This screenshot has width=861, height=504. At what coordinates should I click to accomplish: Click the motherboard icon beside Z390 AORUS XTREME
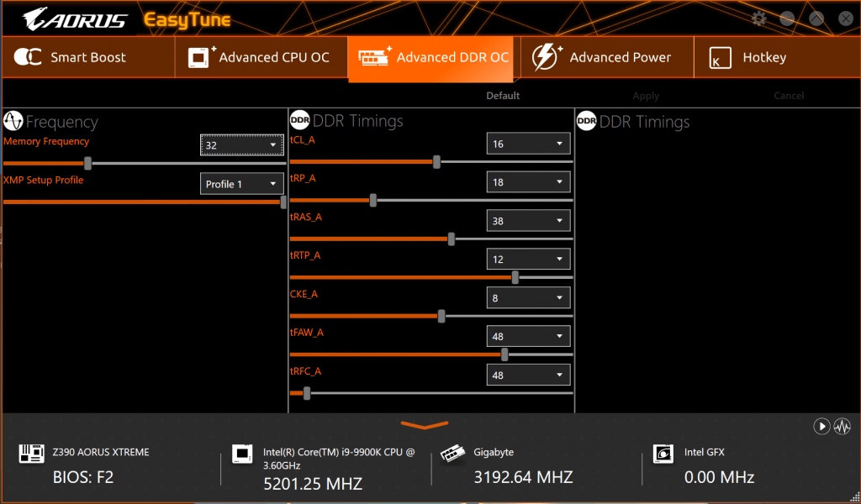(31, 454)
